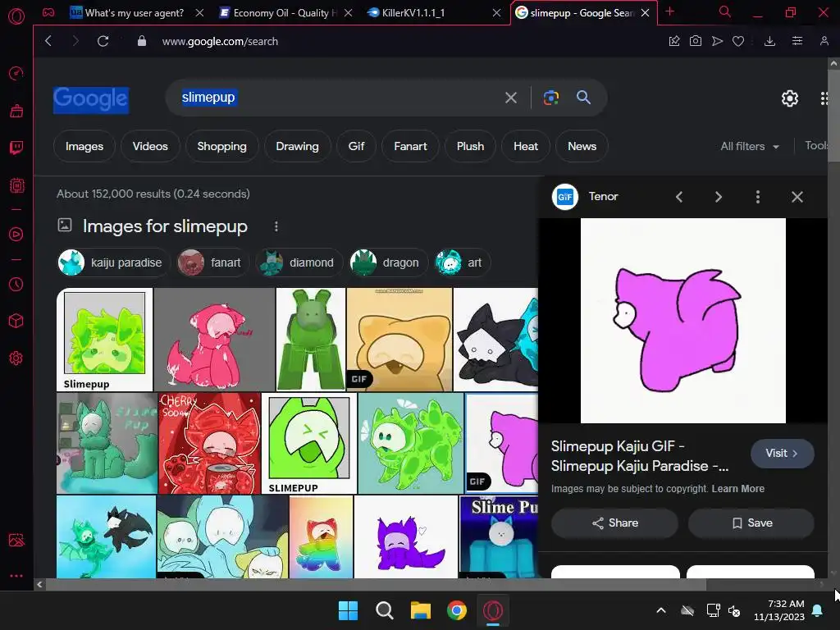
Task: Close the slimepup Google Search tab
Action: point(646,13)
